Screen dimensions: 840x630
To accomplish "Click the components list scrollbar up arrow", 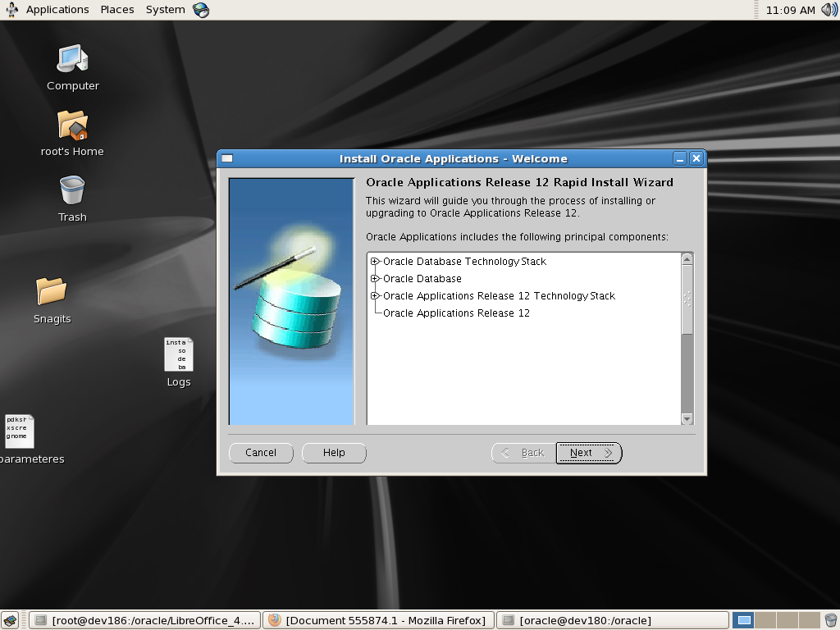I will click(x=687, y=259).
